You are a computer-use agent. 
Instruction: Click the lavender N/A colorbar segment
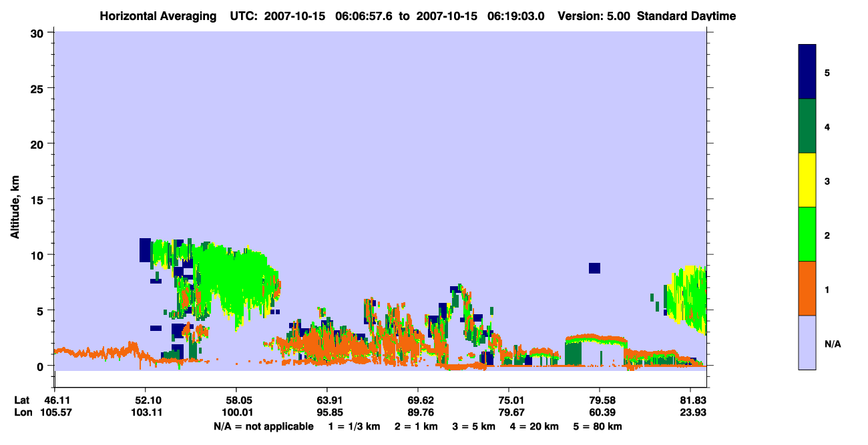807,342
